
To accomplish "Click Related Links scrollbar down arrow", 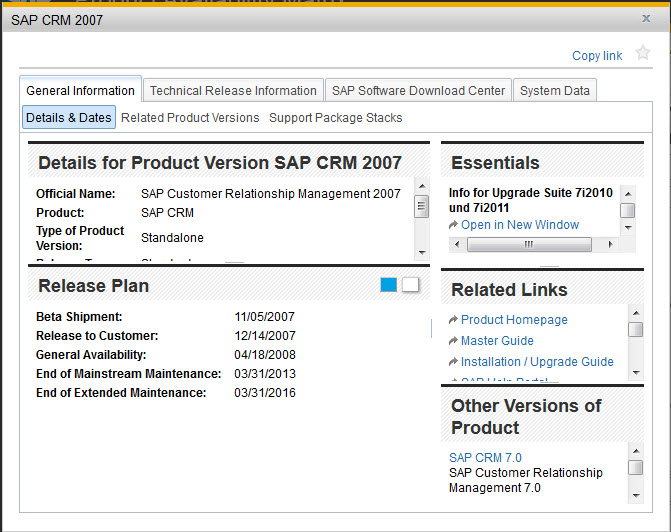I will 636,373.
